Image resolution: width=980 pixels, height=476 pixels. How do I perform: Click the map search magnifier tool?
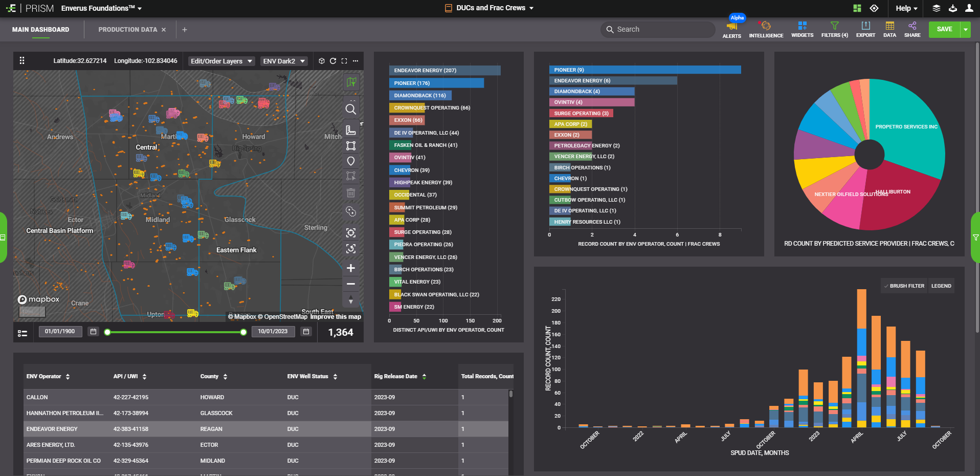click(x=351, y=109)
